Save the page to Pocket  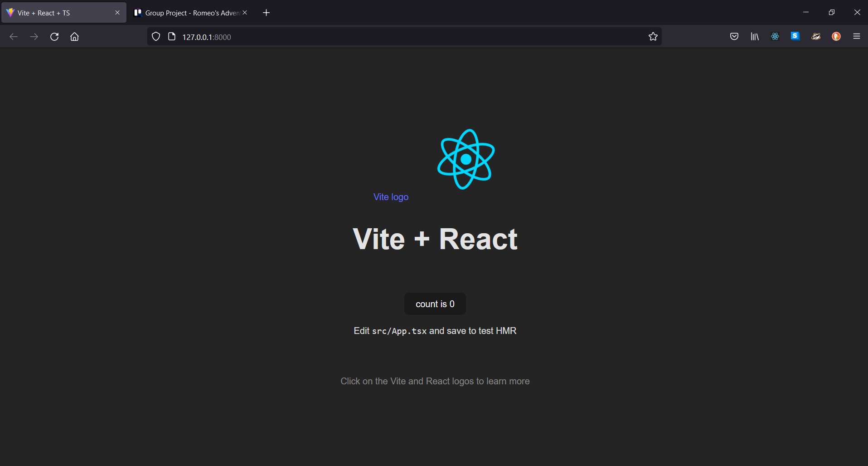pyautogui.click(x=734, y=37)
